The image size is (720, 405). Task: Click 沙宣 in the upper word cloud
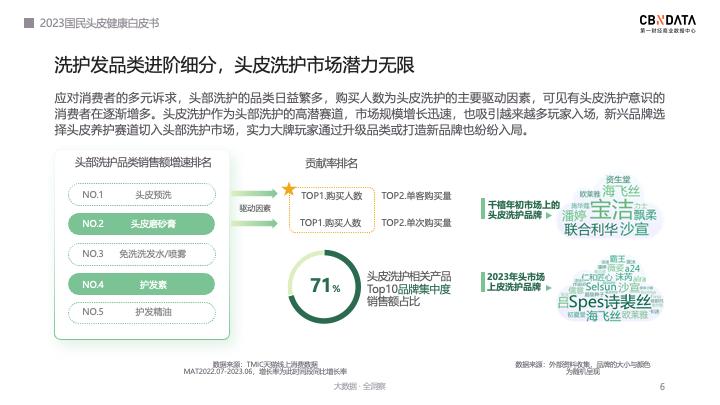click(x=633, y=229)
